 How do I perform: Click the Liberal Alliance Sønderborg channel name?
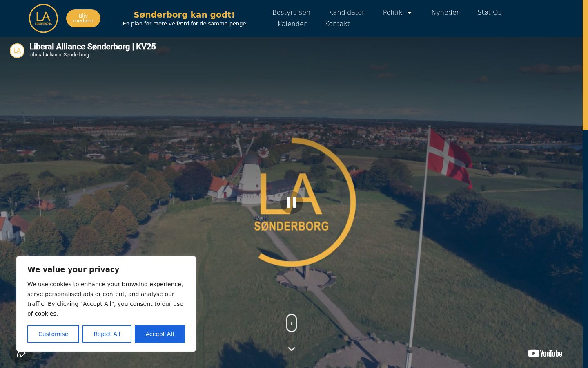tap(59, 55)
